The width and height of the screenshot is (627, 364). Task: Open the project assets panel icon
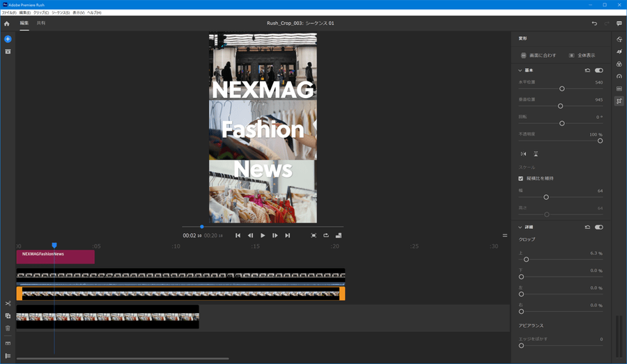click(x=8, y=52)
